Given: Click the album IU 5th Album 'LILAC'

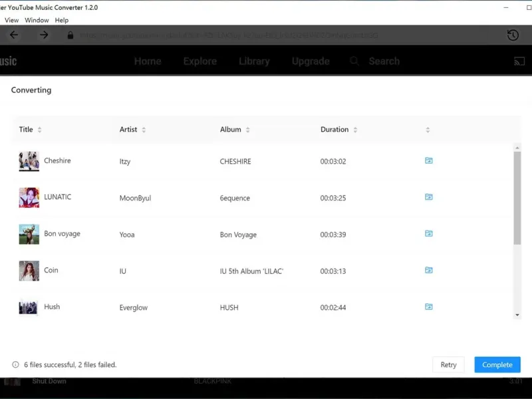Looking at the screenshot, I should 251,271.
